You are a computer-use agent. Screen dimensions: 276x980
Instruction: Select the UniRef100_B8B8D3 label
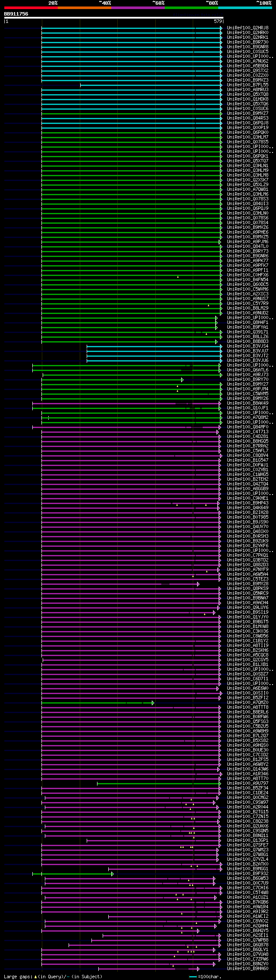coord(248,341)
